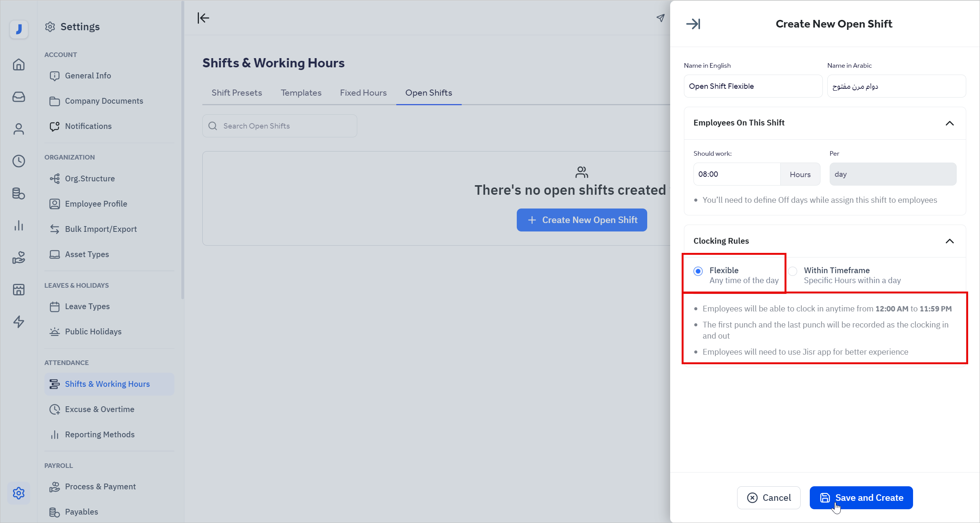Switch to the Fixed Hours tab

363,92
